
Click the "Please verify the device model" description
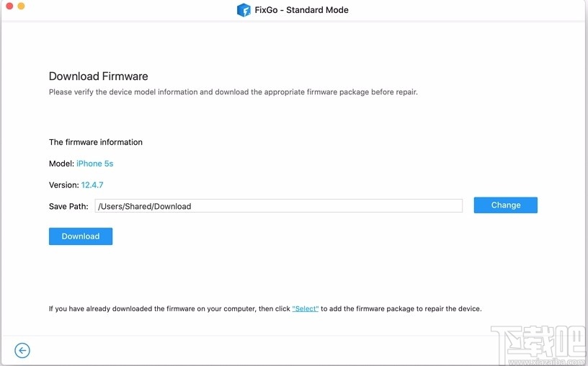tap(233, 92)
